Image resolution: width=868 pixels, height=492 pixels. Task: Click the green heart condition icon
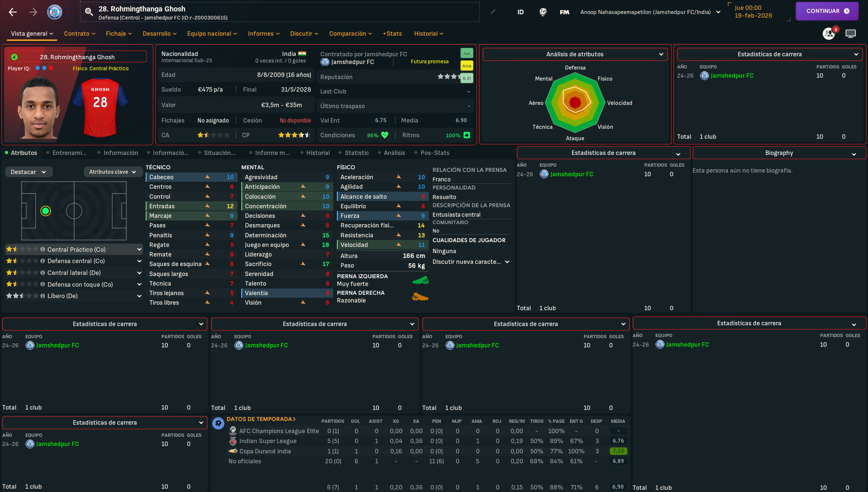coord(385,135)
